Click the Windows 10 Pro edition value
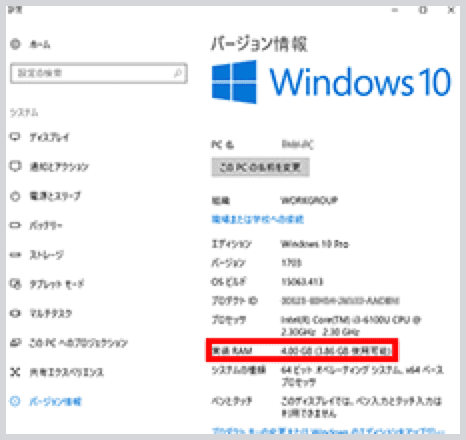 pyautogui.click(x=315, y=244)
